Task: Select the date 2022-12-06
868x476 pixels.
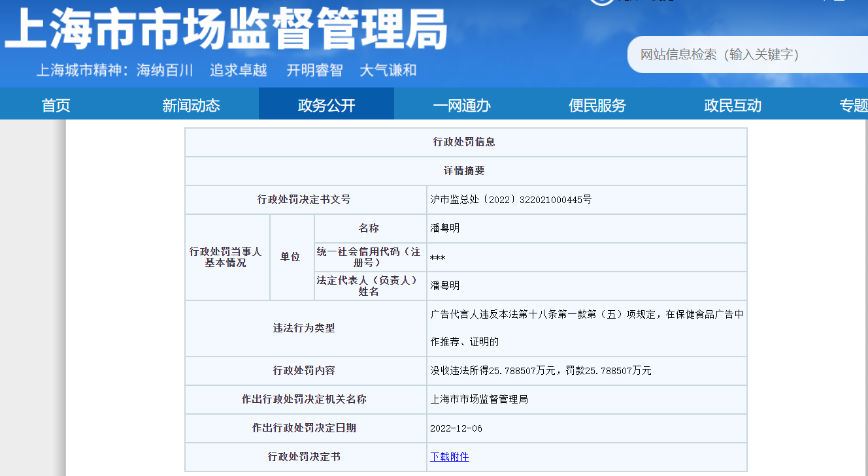Action: click(x=456, y=428)
